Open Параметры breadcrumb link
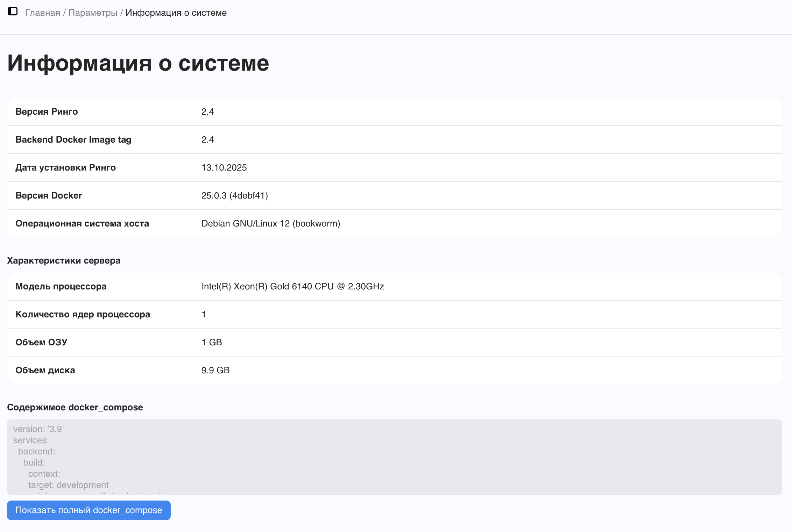Image resolution: width=792 pixels, height=532 pixels. [x=93, y=13]
